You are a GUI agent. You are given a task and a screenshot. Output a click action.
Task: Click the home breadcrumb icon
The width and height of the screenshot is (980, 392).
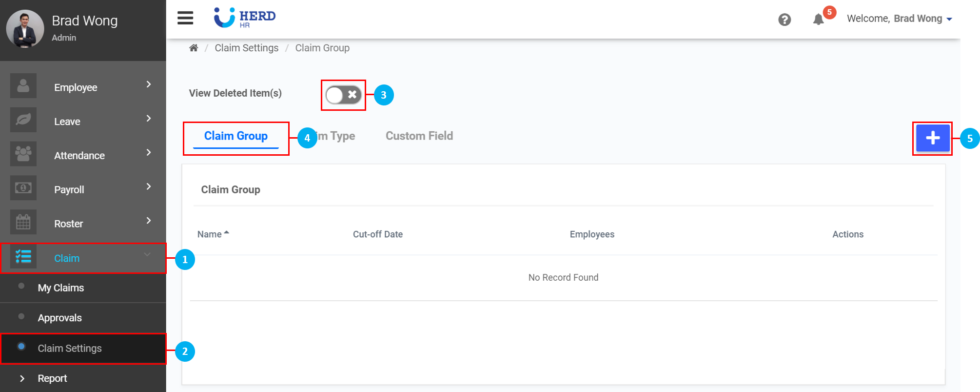194,48
